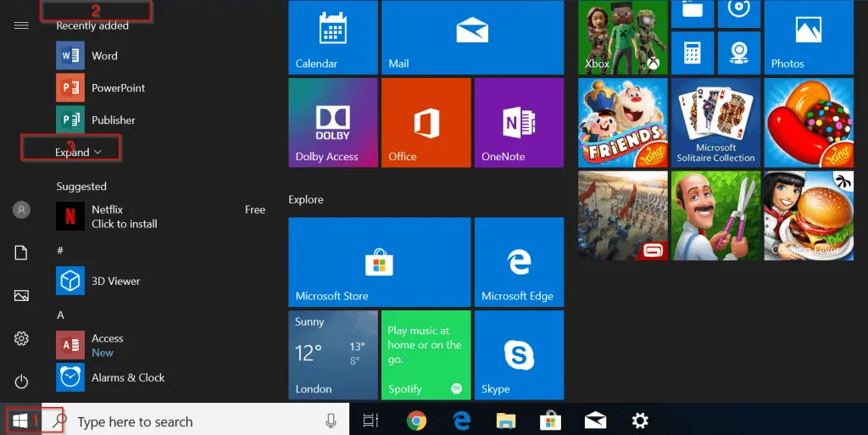Open the small Movies & TV clapperboard tile
Image resolution: width=868 pixels, height=435 pixels.
[693, 14]
